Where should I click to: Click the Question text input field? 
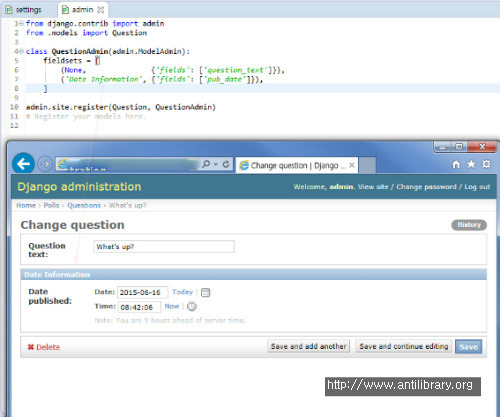tap(164, 247)
